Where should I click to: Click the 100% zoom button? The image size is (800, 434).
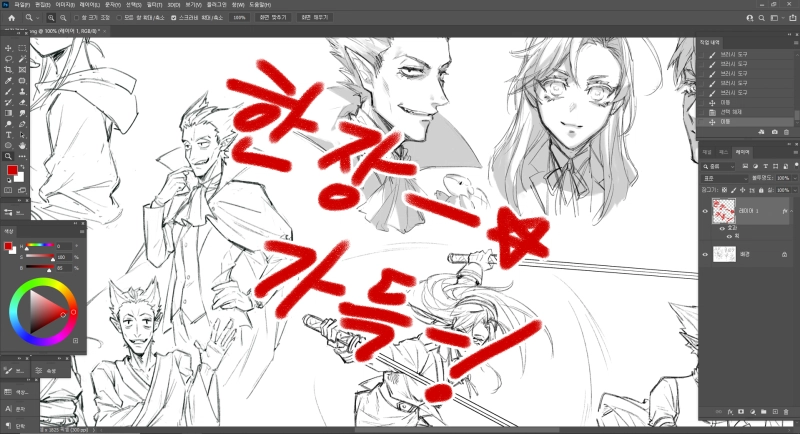pyautogui.click(x=239, y=18)
